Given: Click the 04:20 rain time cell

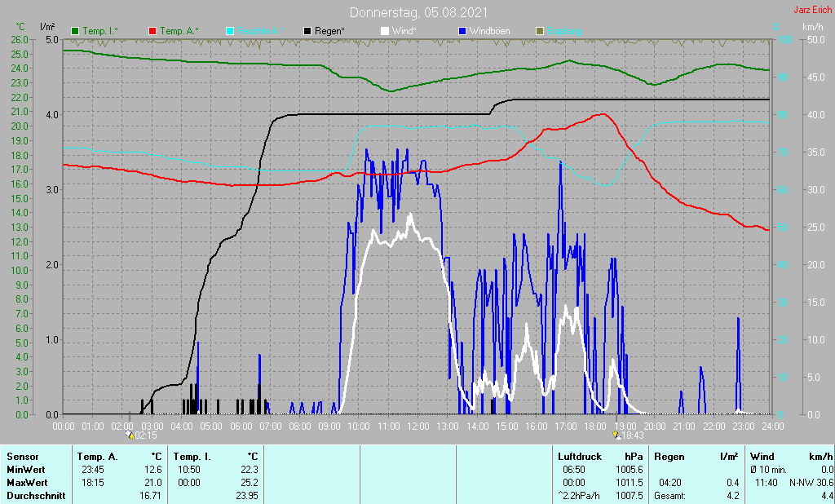Looking at the screenshot, I should point(670,483).
